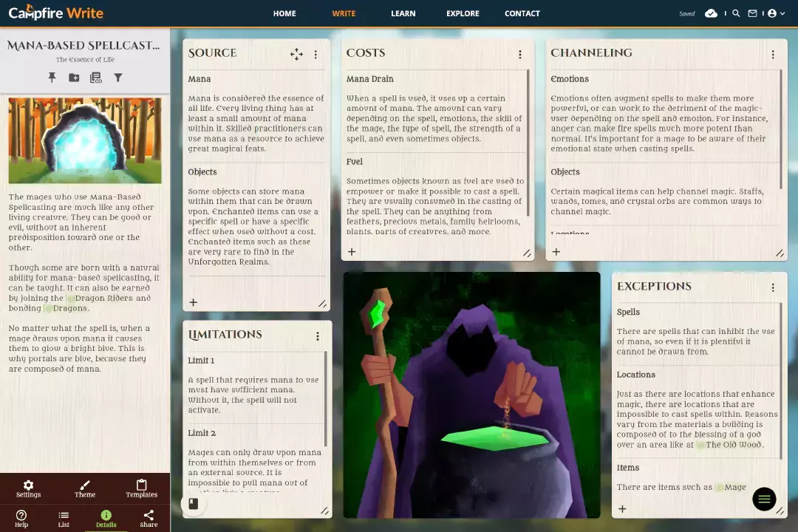
Task: Toggle the round hamburger menu button
Action: 764,499
